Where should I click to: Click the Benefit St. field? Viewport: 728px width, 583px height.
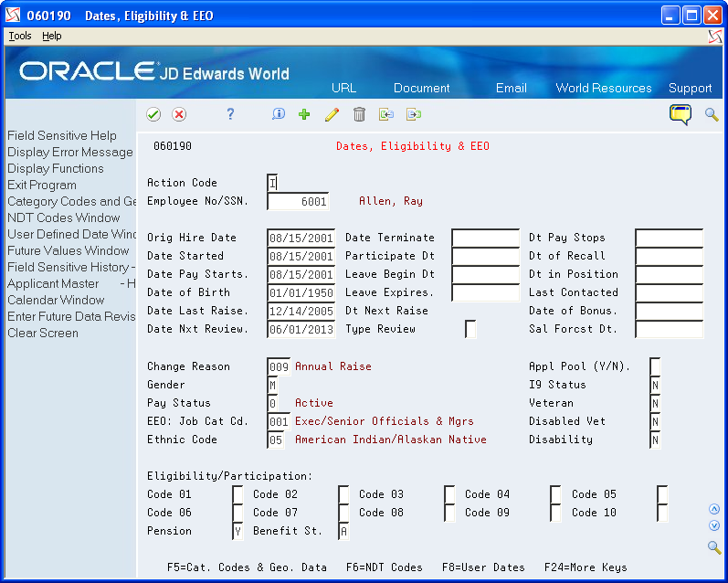tap(343, 531)
